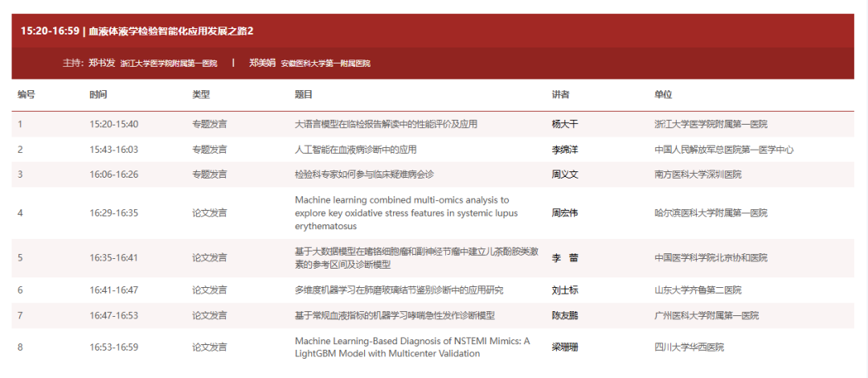This screenshot has width=868, height=378.
Task: Click speaker name 李绵洋
Action: click(565, 150)
